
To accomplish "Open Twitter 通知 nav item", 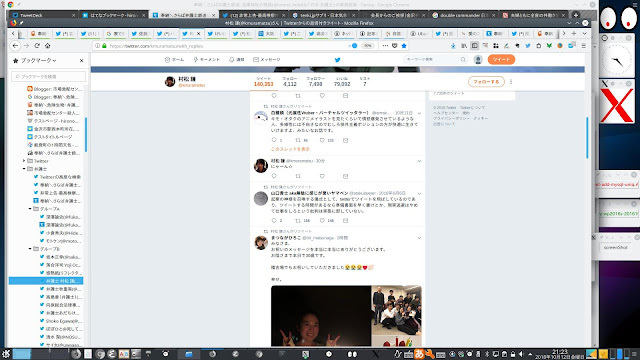I will coord(237,60).
